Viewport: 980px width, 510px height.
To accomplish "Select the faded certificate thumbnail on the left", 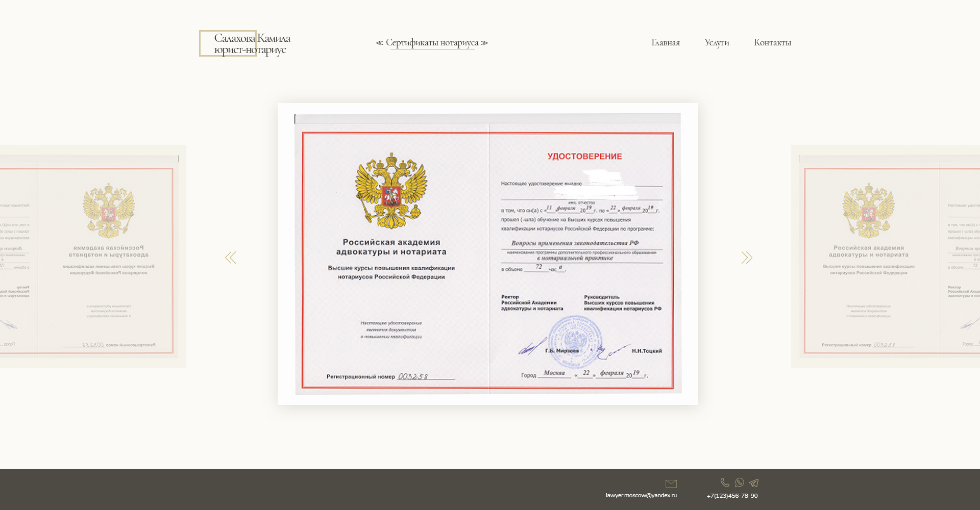I will [x=93, y=257].
